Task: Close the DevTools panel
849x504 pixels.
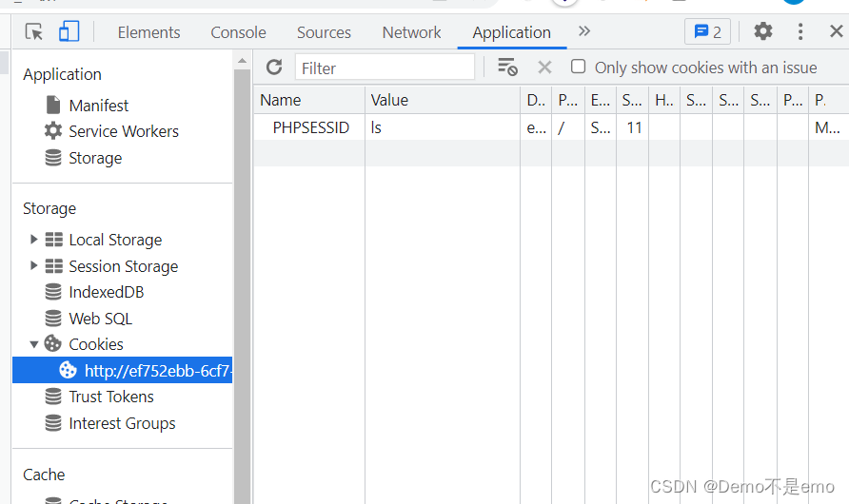Action: 836,31
